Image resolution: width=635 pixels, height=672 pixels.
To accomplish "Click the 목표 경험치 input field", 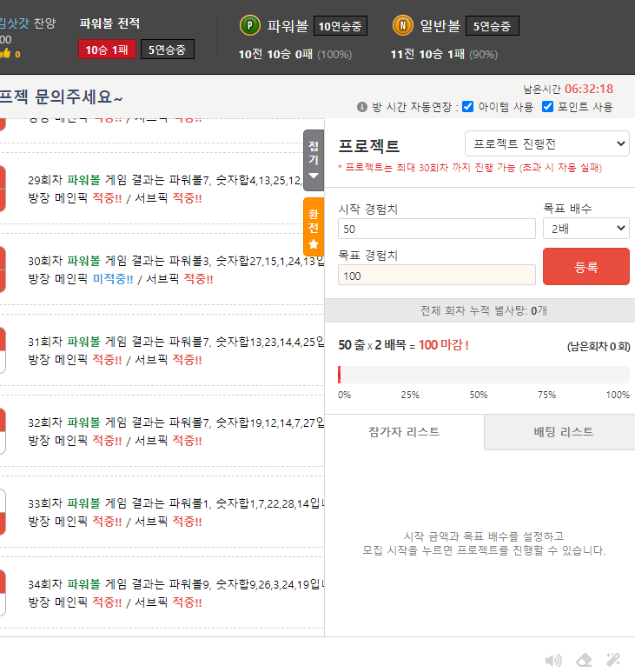I will 437,275.
